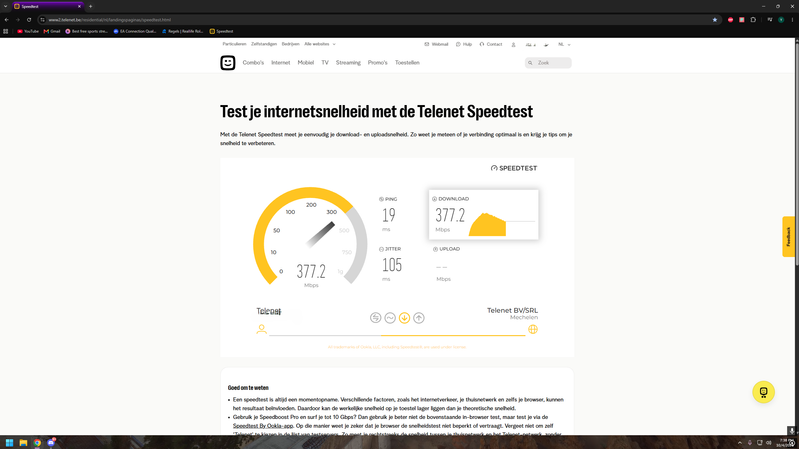Open the Combo's menu

(x=253, y=63)
